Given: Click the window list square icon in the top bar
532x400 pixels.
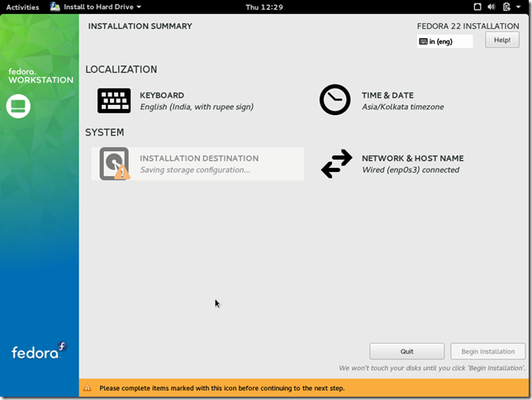Looking at the screenshot, I should [x=477, y=7].
